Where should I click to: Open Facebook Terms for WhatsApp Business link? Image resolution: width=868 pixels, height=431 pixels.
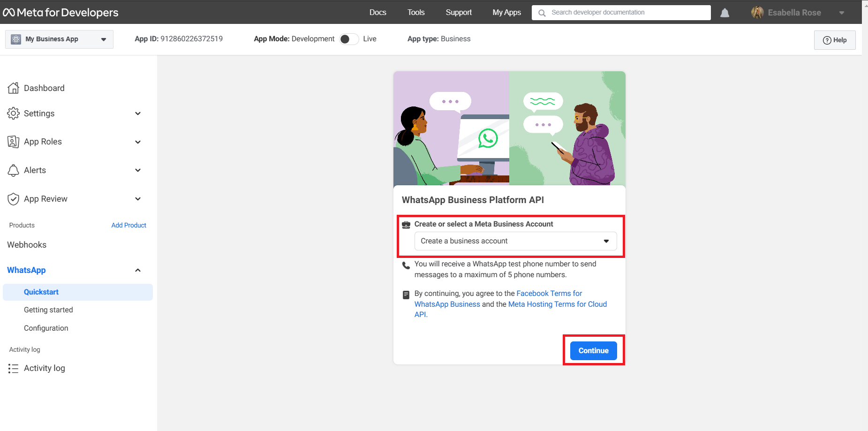(498, 299)
